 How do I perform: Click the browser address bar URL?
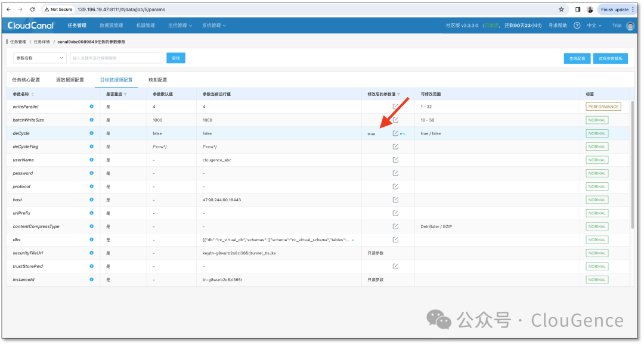coord(121,10)
